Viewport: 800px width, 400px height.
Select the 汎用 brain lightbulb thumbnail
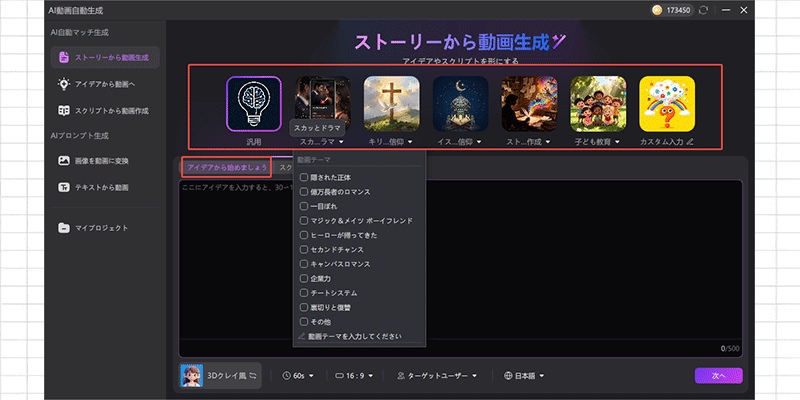[x=254, y=104]
